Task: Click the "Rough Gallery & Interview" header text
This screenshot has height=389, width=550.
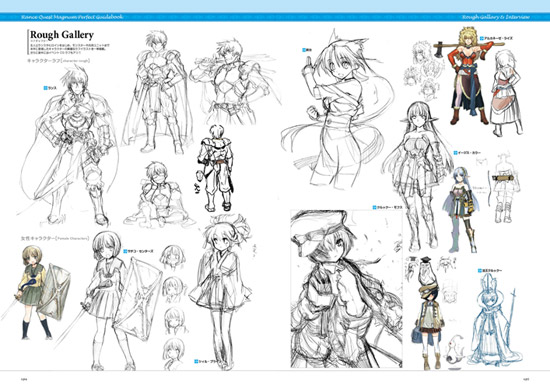Action: (x=495, y=17)
